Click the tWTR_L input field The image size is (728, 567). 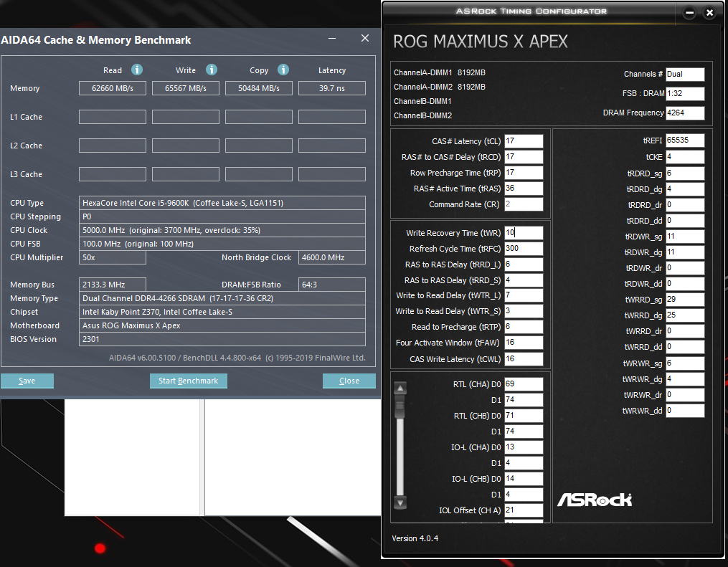click(524, 295)
